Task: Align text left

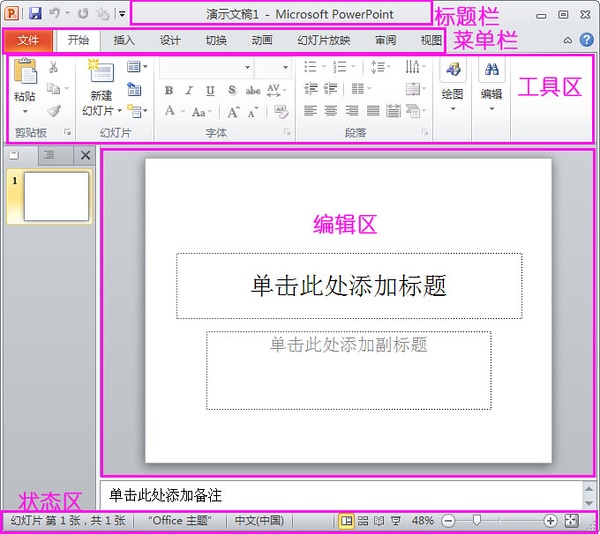Action: (x=311, y=111)
